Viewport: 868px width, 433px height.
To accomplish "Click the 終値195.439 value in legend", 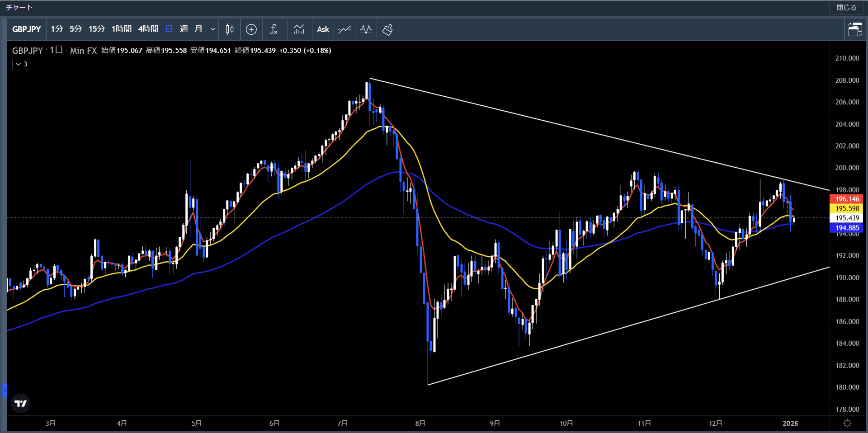I will pyautogui.click(x=255, y=51).
